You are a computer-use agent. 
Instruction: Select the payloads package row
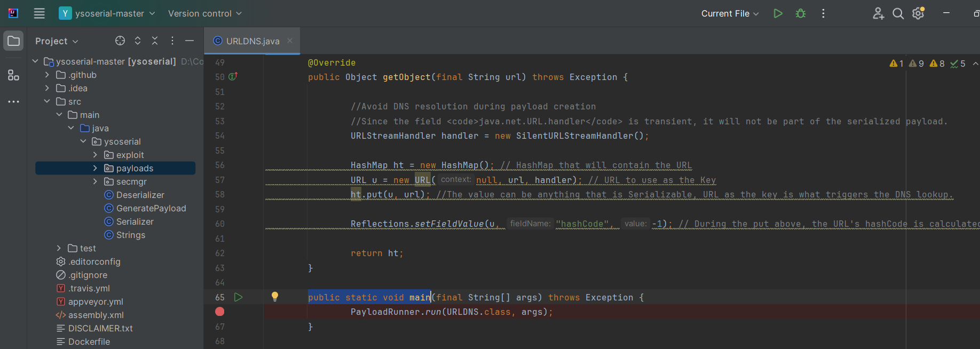pyautogui.click(x=115, y=168)
